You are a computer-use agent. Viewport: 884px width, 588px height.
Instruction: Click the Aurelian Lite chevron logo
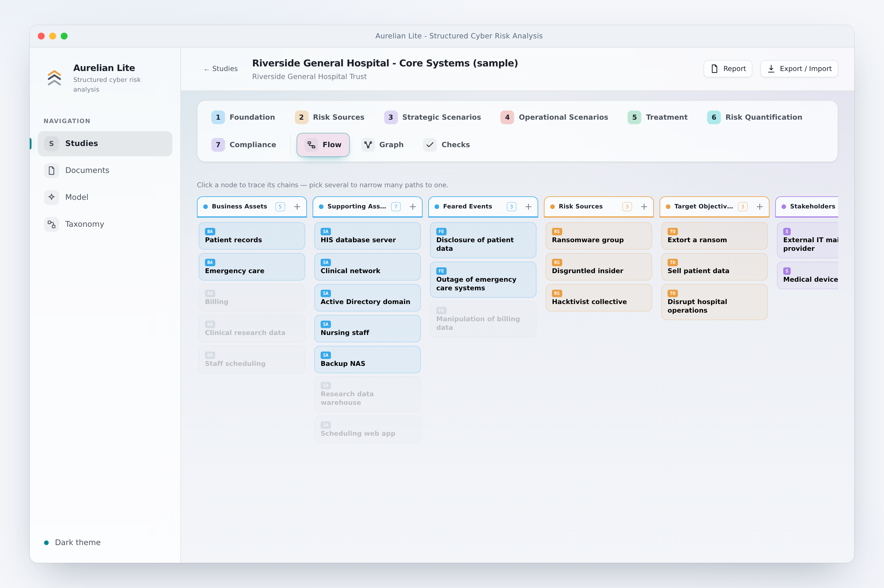pyautogui.click(x=54, y=78)
